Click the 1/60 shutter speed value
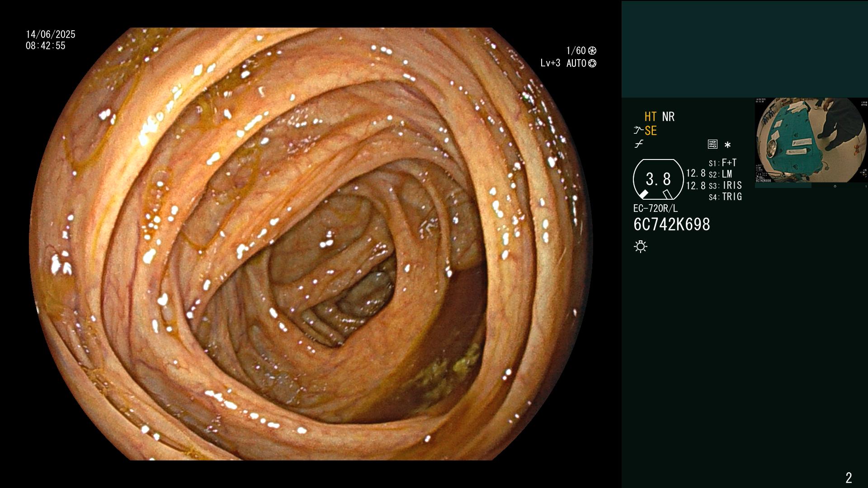This screenshot has width=868, height=488. [x=576, y=51]
